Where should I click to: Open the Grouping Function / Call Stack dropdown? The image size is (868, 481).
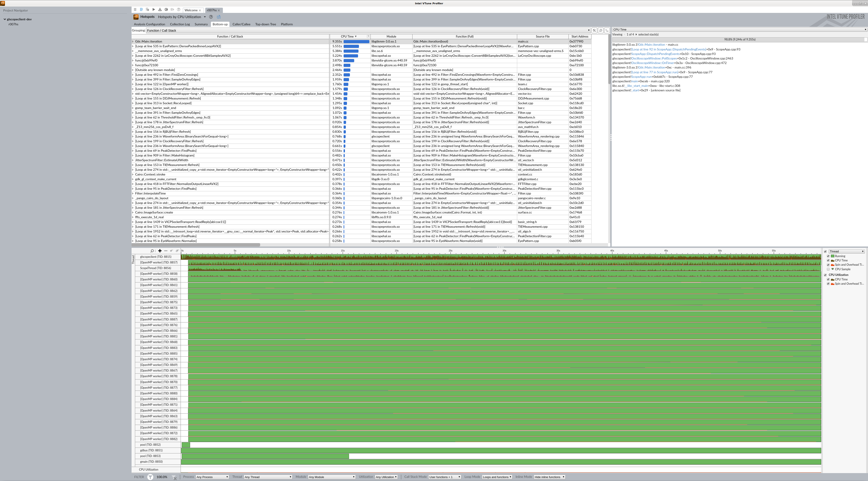coord(368,30)
